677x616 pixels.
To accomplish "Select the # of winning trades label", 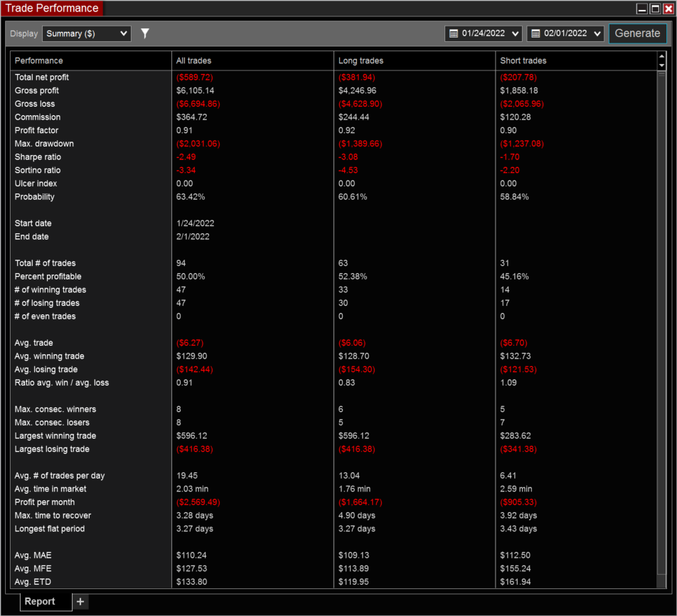I will coord(50,290).
